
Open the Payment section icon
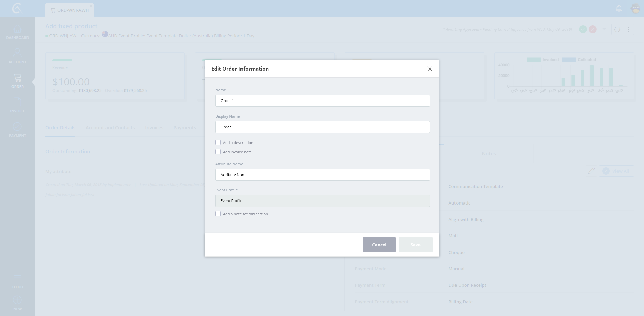tap(17, 127)
